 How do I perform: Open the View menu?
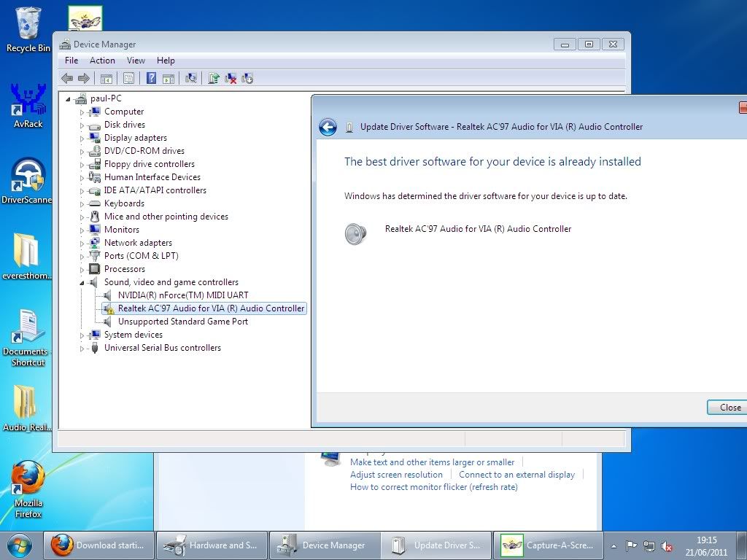[136, 61]
